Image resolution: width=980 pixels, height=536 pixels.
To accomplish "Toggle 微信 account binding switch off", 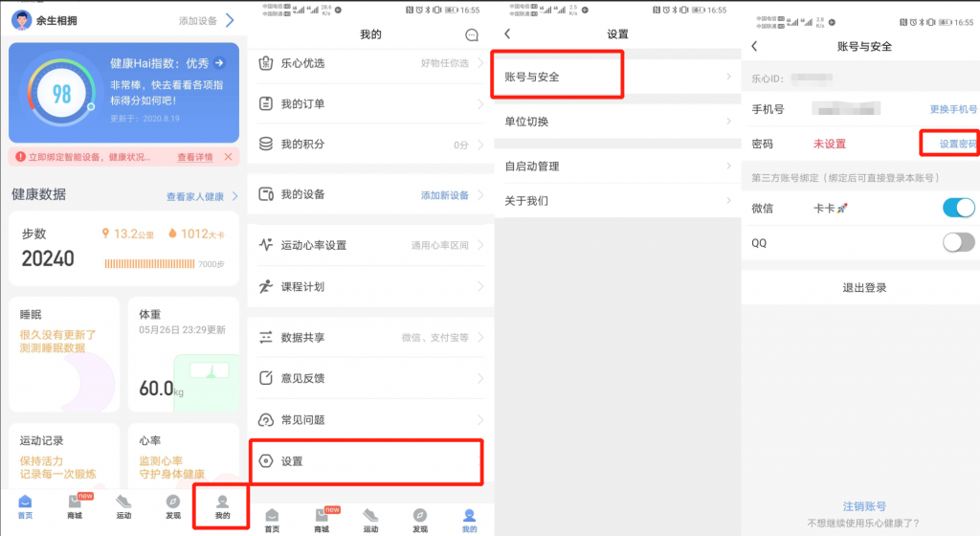I will click(959, 208).
